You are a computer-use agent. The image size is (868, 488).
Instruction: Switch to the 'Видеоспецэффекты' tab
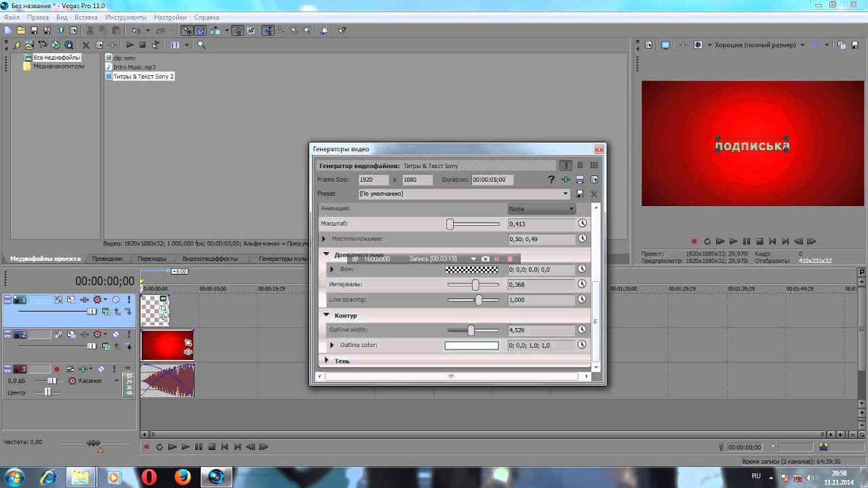(x=210, y=259)
